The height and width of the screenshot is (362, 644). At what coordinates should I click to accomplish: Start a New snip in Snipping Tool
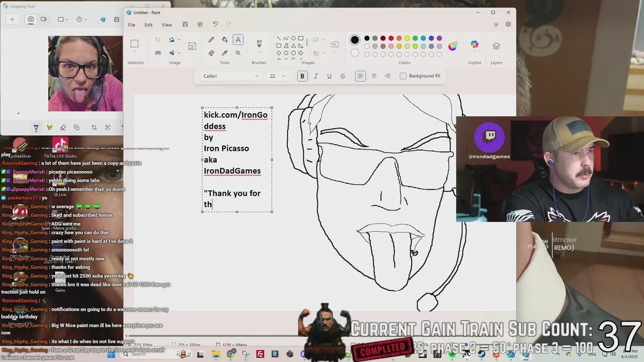point(12,20)
